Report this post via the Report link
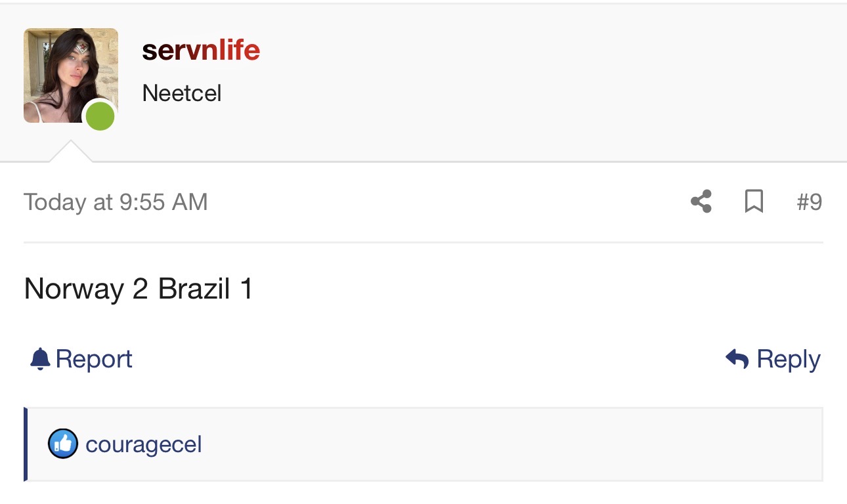 [94, 359]
